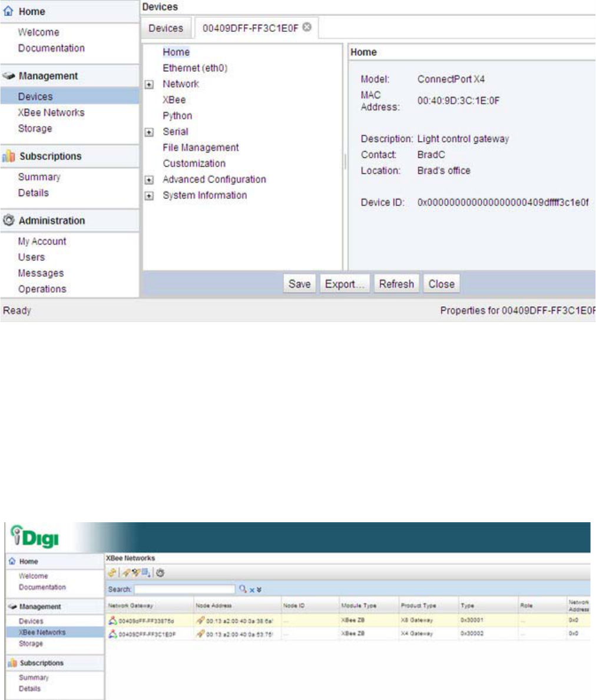The height and width of the screenshot is (700, 596).
Task: Click the 'X4 Gateway' product type cell
Action: (x=416, y=633)
